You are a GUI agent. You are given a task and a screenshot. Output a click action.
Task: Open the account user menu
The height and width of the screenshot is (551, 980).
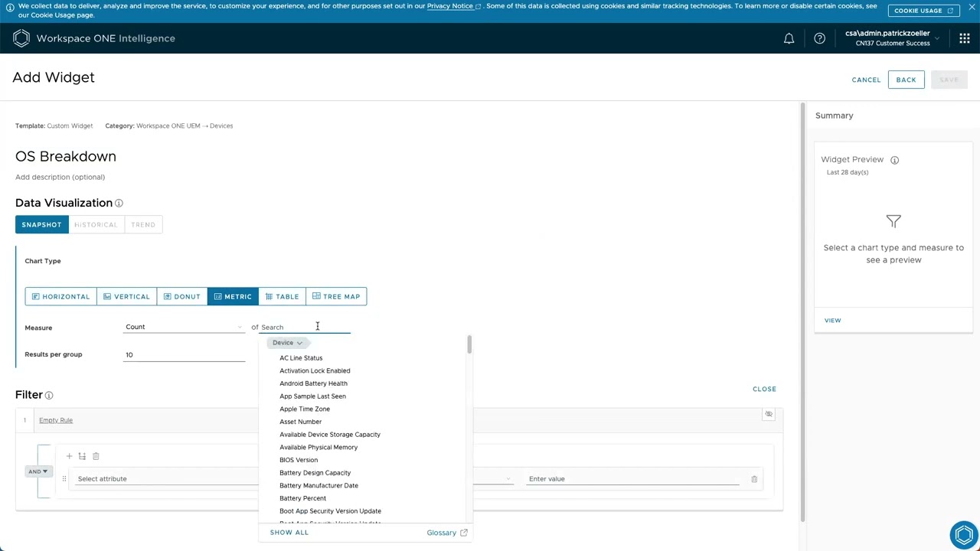[891, 38]
